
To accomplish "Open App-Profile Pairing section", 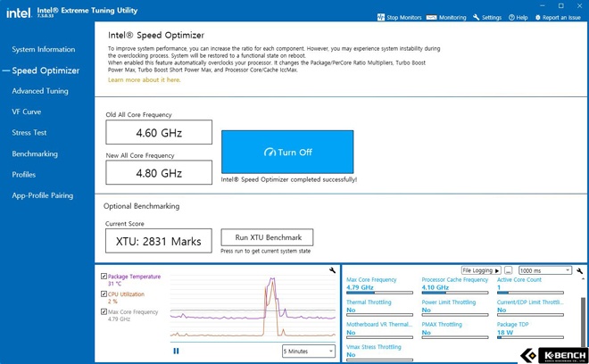I will coord(43,195).
